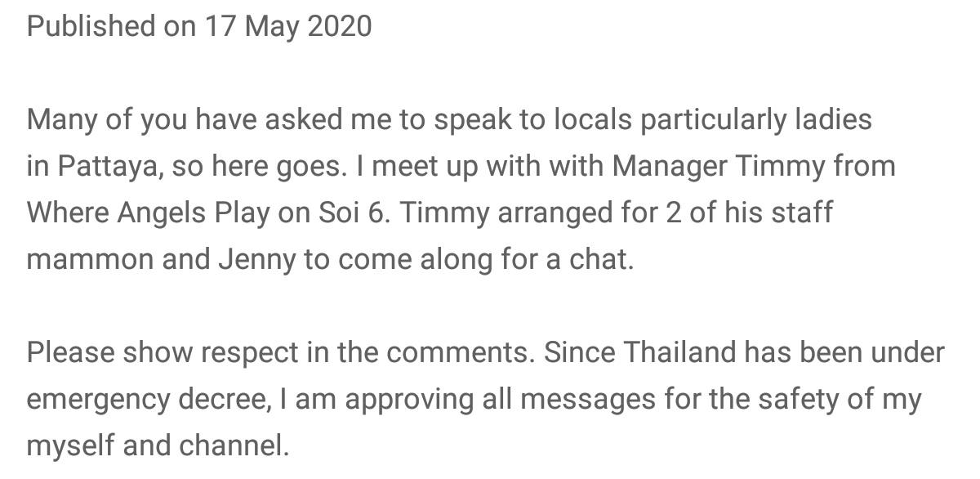Click the words "myself and channel"

coord(158,446)
